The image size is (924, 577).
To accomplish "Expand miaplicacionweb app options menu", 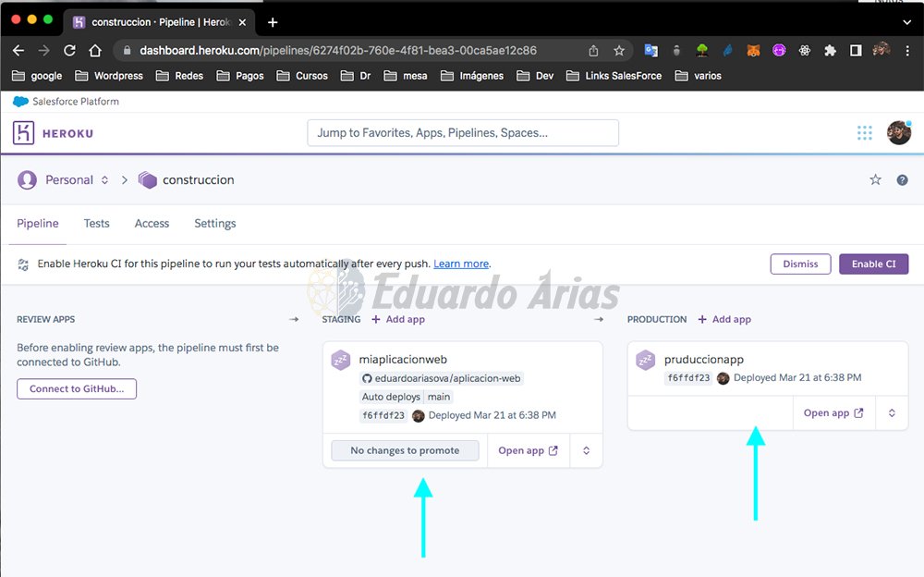I will tap(587, 450).
